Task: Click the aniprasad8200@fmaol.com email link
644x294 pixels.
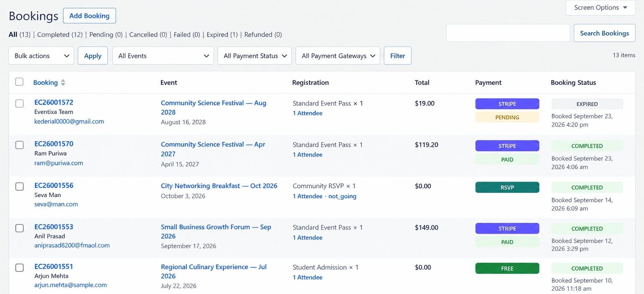Action: coord(72,245)
